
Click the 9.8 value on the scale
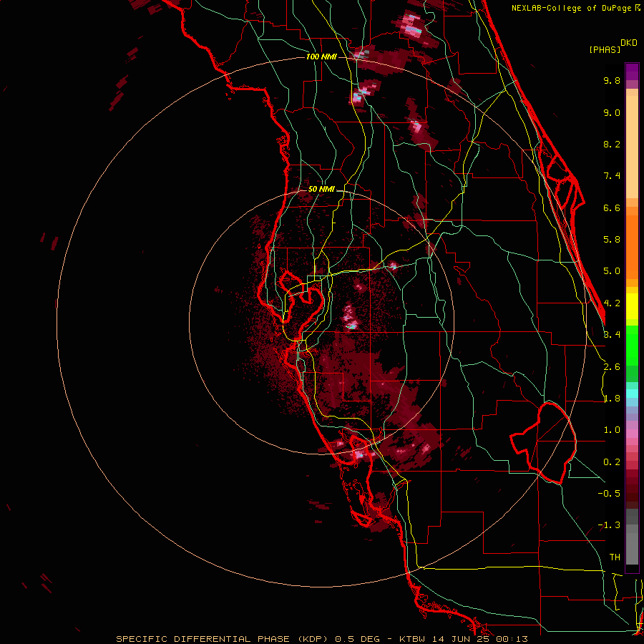point(612,80)
